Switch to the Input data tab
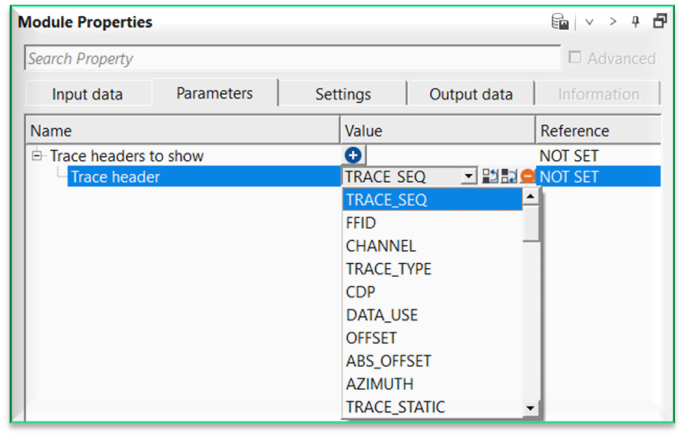 pyautogui.click(x=87, y=94)
